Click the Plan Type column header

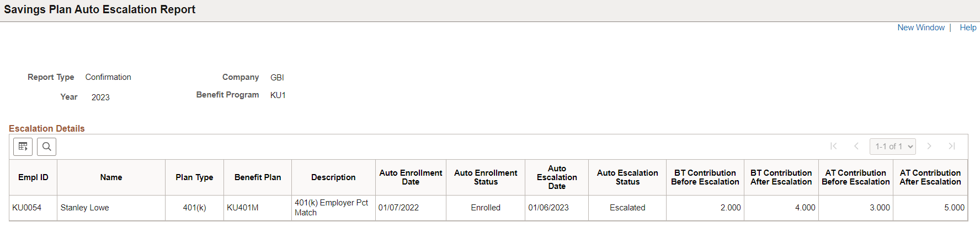coord(194,177)
